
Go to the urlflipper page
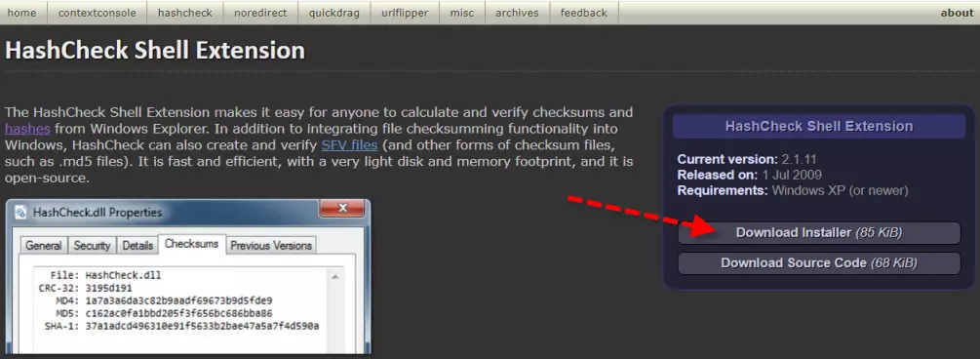(x=405, y=13)
